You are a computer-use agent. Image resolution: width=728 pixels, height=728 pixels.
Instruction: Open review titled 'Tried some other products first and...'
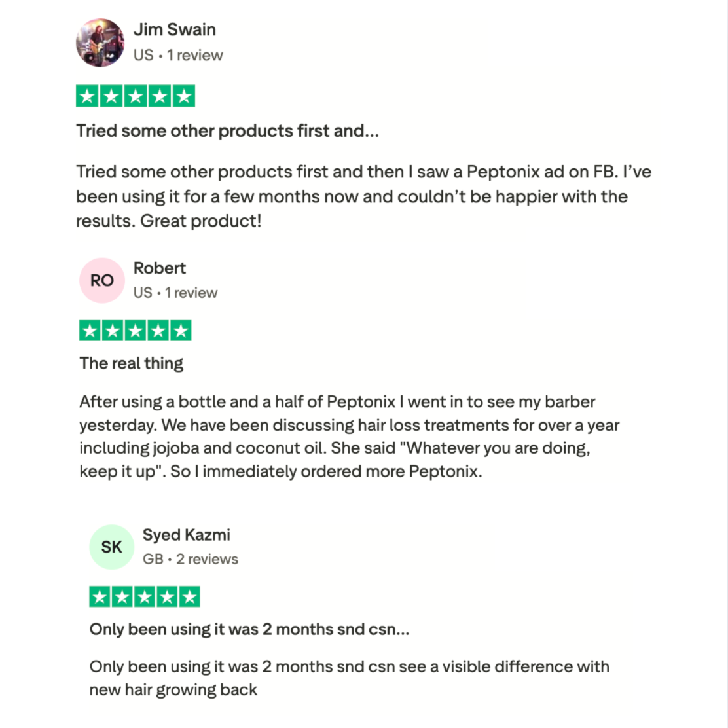(227, 131)
